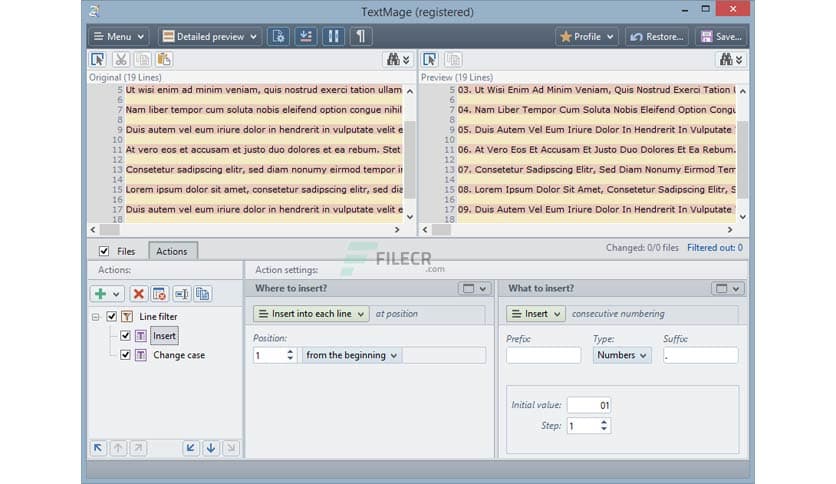Screen dimensions: 836x484
Task: Toggle the Change case checkbox
Action: pos(125,355)
